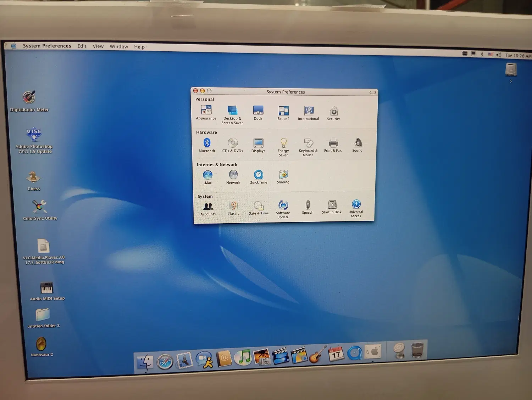532x400 pixels.
Task: Launch iDVD from the Dock
Action: click(299, 355)
